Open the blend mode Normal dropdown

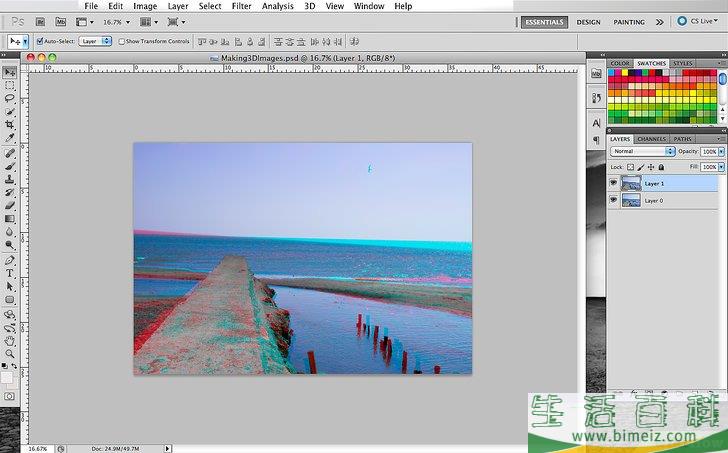click(x=642, y=151)
